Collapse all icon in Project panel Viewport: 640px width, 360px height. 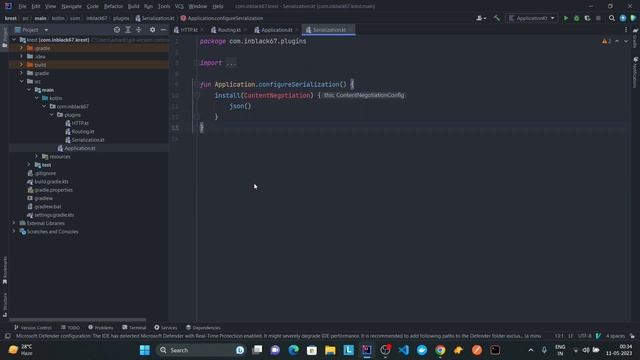(139, 30)
